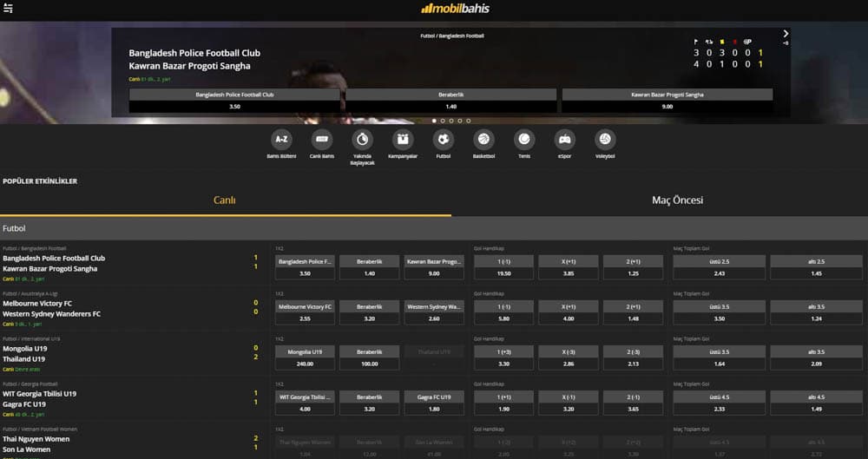The image size is (868, 459).
Task: Select altı 4.5 at 1.49
Action: pos(817,403)
